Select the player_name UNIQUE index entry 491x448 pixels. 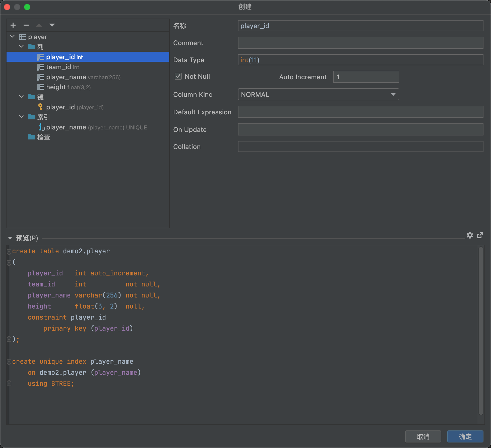88,127
